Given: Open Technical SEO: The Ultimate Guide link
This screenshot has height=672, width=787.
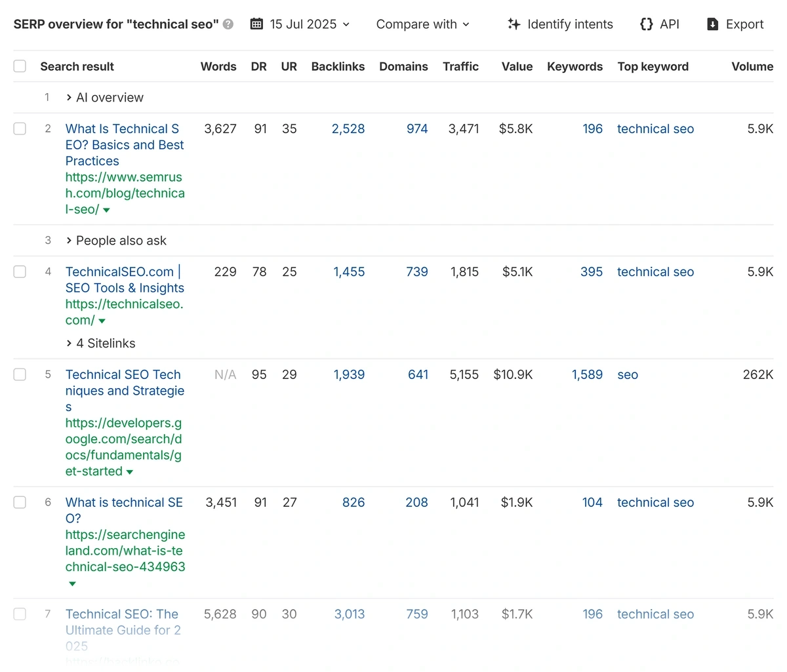Looking at the screenshot, I should 123,630.
